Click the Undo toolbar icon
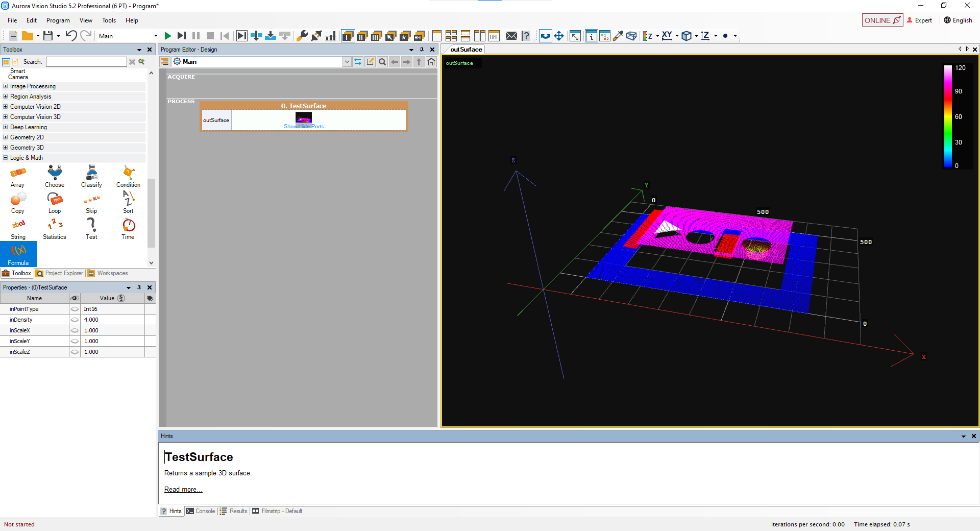The image size is (980, 531). click(71, 36)
